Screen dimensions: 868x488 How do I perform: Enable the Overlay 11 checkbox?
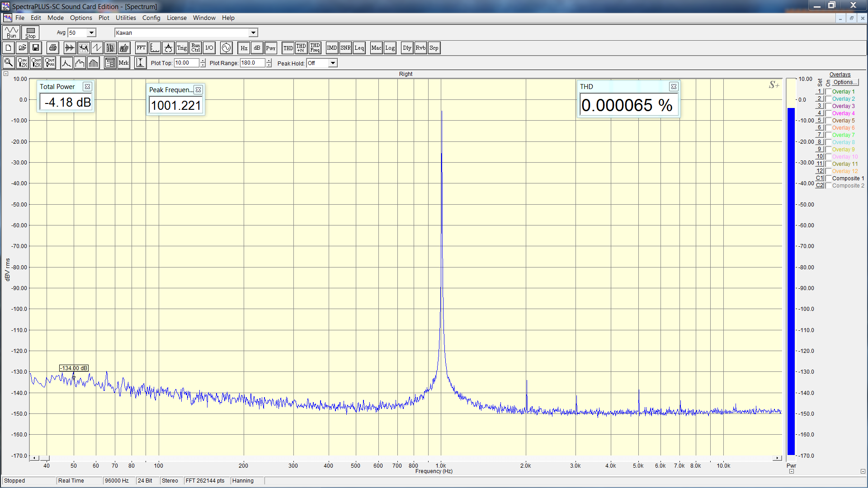[828, 164]
